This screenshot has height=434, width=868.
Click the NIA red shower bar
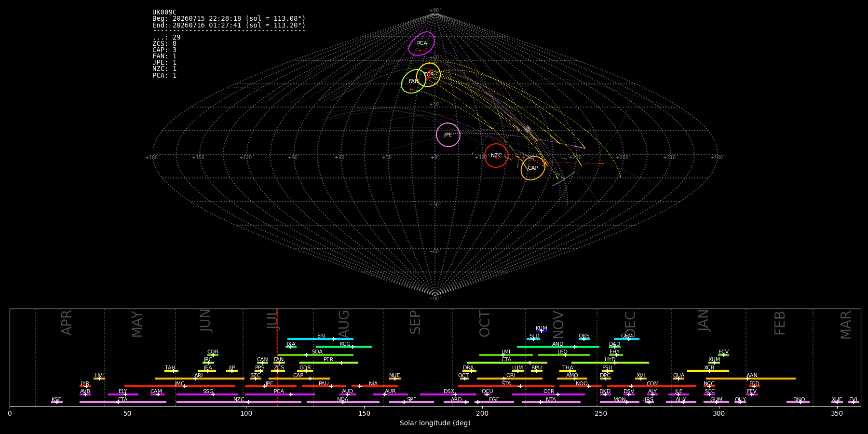coord(375,386)
